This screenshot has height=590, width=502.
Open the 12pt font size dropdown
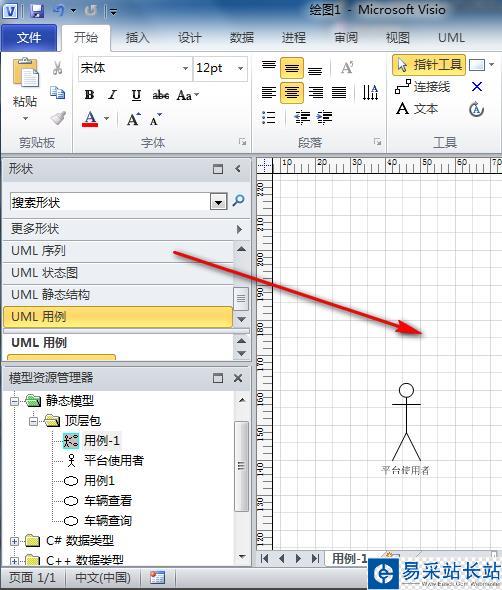click(x=240, y=68)
